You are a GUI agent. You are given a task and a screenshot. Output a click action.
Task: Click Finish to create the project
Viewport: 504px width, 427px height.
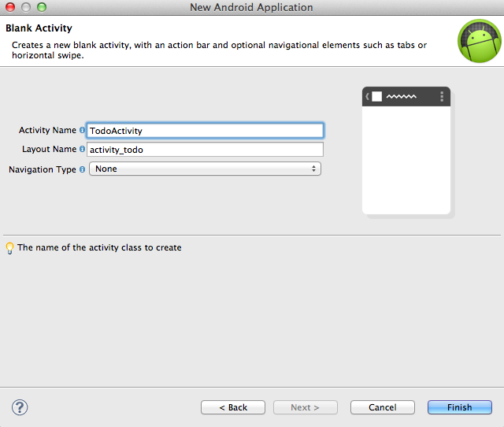460,407
